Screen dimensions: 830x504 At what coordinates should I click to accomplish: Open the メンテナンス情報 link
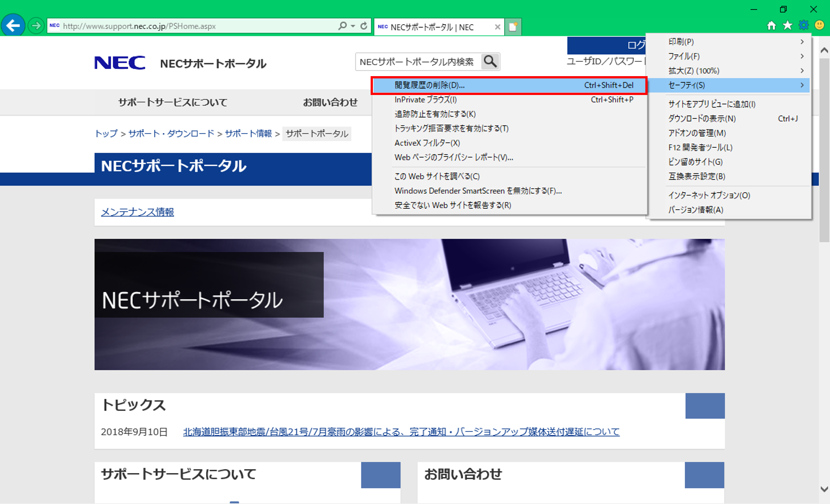point(137,212)
